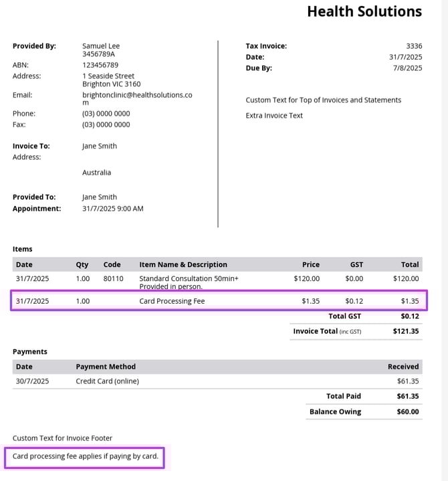The image size is (448, 481).
Task: Select the Card Processing Fee item name
Action: 172,301
